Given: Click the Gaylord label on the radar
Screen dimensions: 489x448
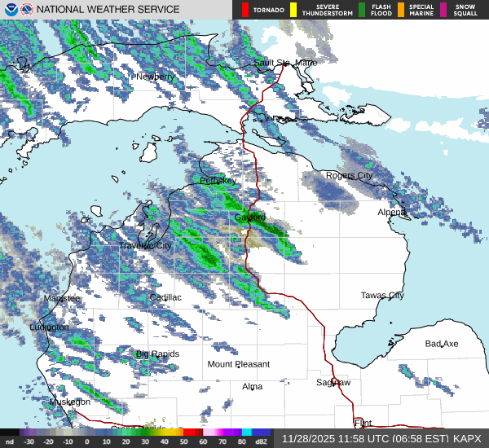Looking at the screenshot, I should (249, 218).
